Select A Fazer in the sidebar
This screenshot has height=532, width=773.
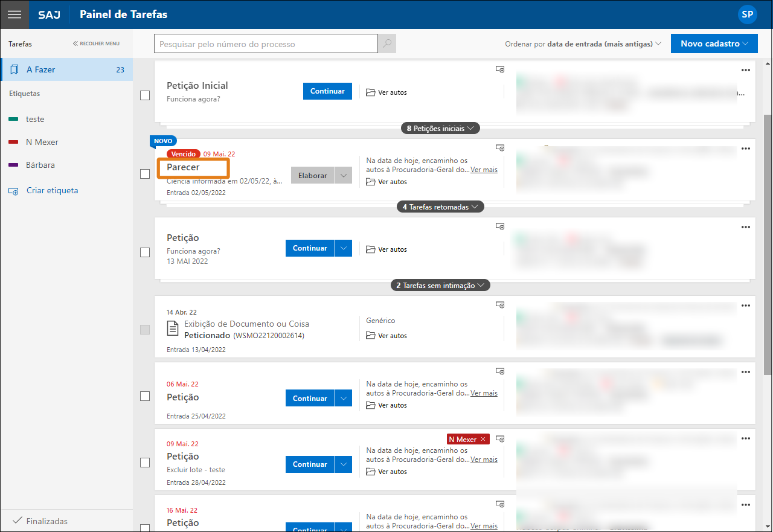click(66, 69)
